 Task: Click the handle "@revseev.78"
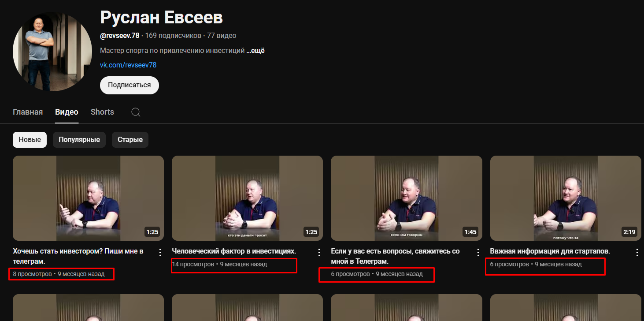point(120,36)
